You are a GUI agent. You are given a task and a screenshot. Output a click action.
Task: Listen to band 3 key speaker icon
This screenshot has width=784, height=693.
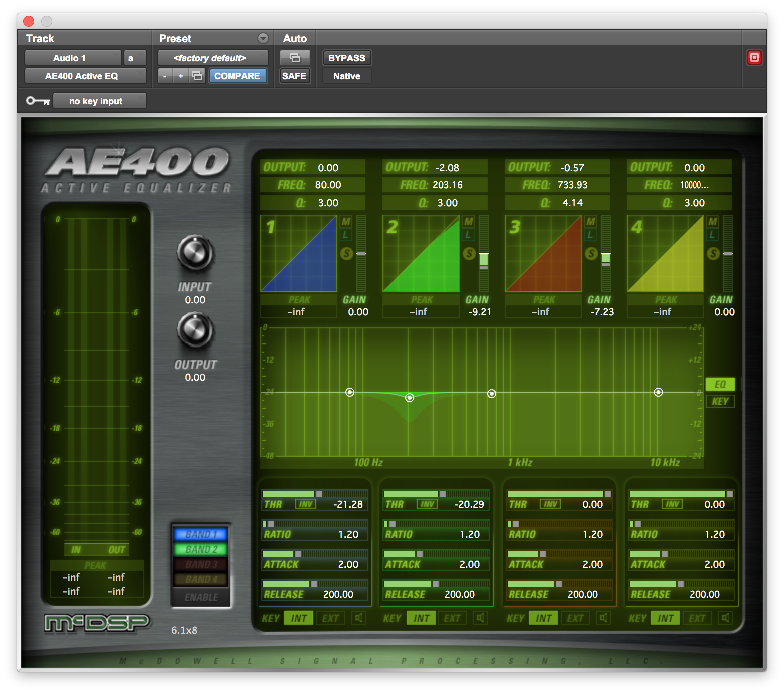pos(603,618)
